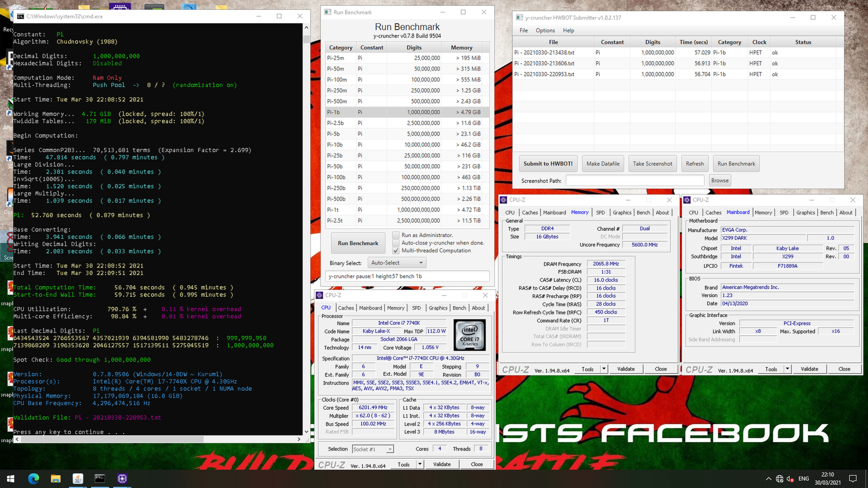Screen dimensions: 868x488
Task: Click Browse button for screenshot path
Action: tap(720, 181)
